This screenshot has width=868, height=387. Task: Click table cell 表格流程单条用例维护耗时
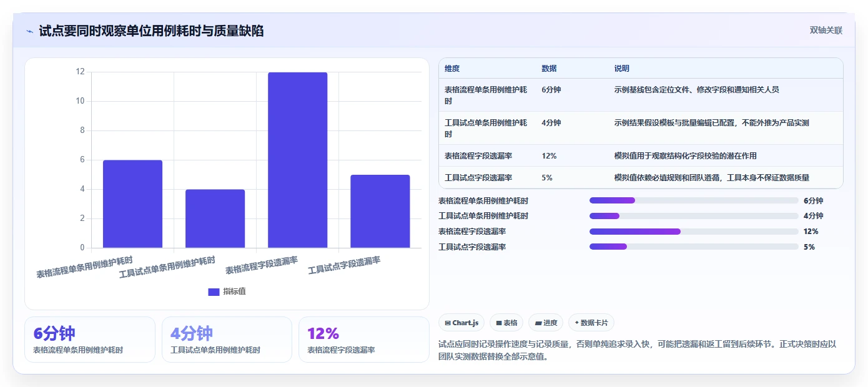[486, 95]
